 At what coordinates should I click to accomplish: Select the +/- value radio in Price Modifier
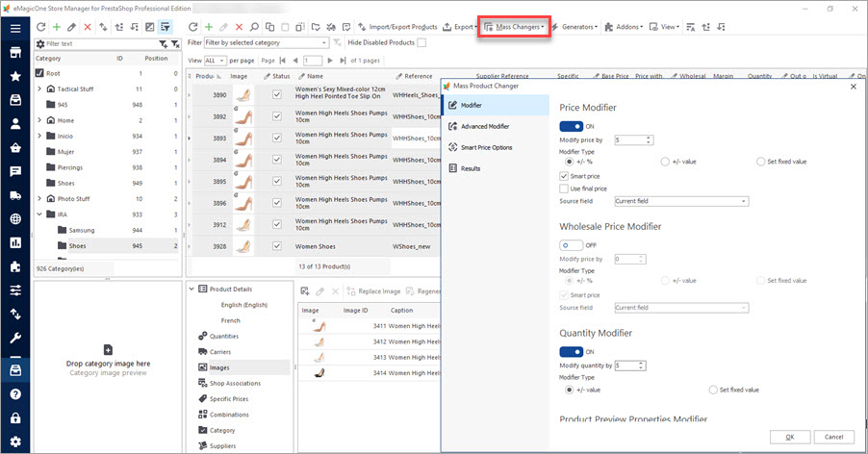(x=665, y=162)
